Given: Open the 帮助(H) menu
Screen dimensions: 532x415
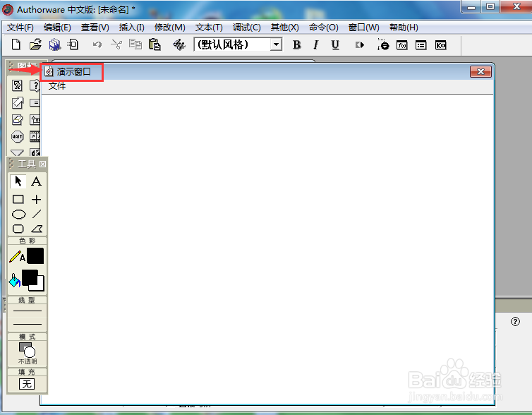Looking at the screenshot, I should pyautogui.click(x=404, y=27).
